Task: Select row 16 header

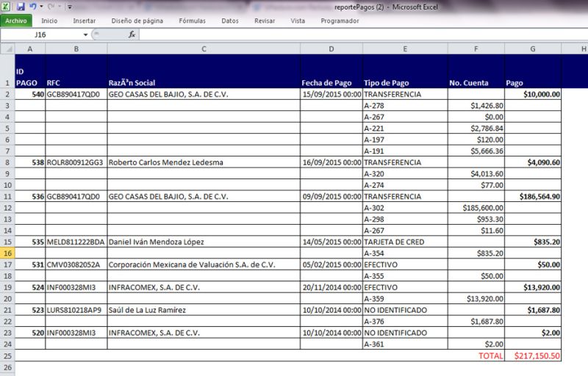Action: (7, 252)
